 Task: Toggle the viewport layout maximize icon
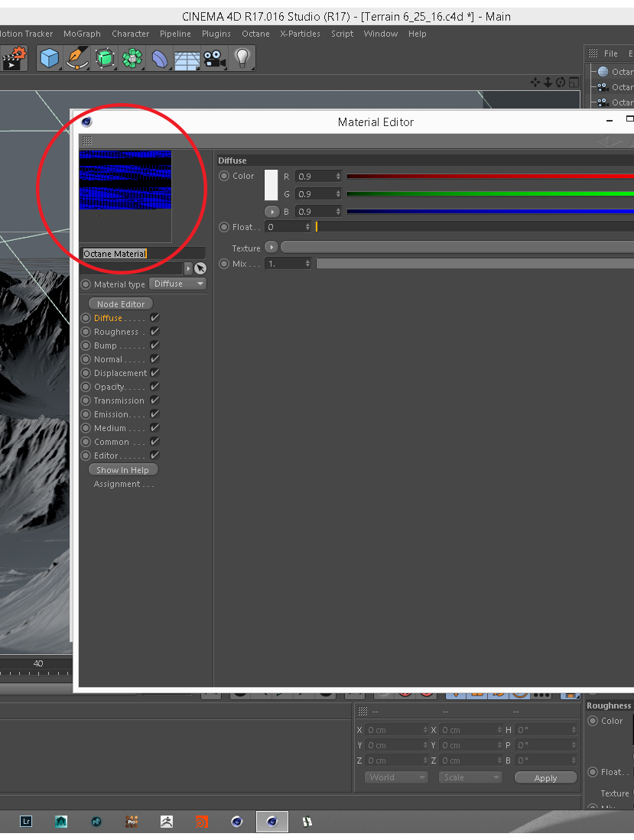[574, 82]
